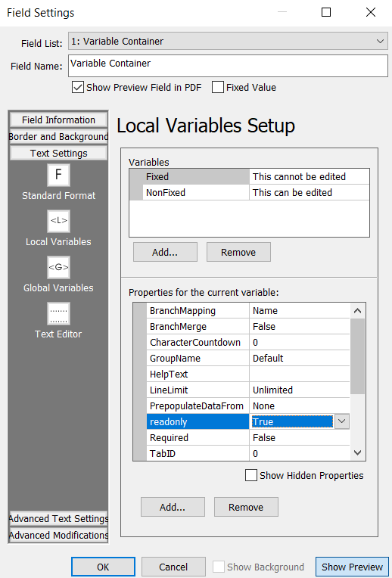Open Advanced Modifications section
The height and width of the screenshot is (578, 392).
click(58, 535)
